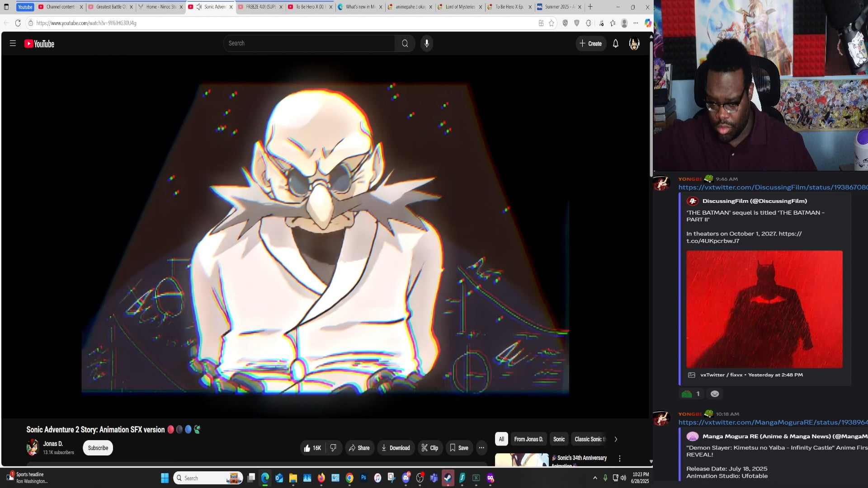Viewport: 868px width, 488px height.
Task: Like the video with thumbs up
Action: (312, 448)
